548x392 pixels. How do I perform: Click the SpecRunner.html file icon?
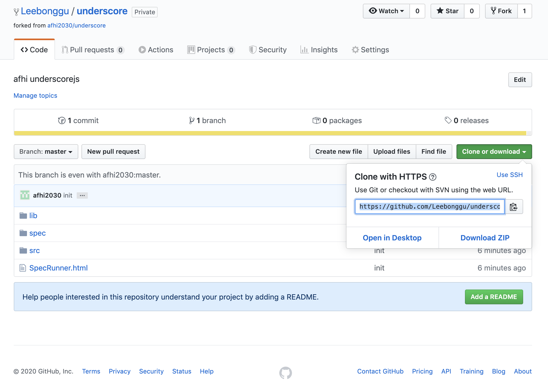coord(23,268)
